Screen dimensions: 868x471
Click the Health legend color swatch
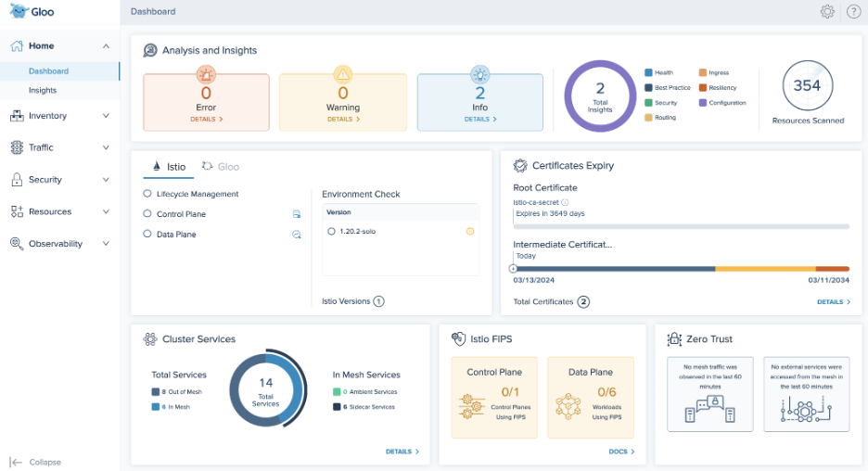pos(648,72)
